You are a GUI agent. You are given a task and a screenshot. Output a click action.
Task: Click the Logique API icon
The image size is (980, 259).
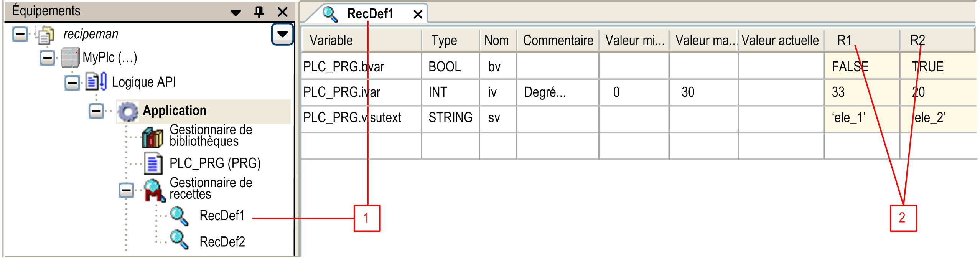click(96, 82)
